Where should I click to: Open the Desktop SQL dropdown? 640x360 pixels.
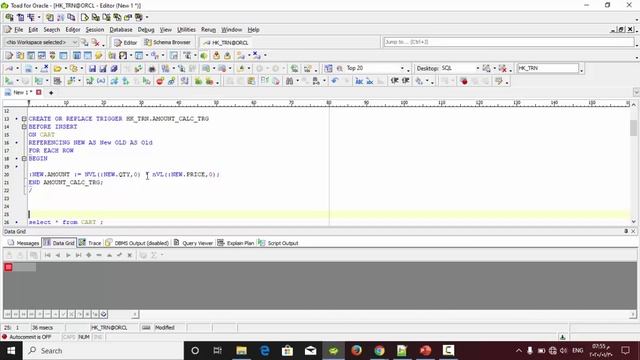[x=478, y=69]
